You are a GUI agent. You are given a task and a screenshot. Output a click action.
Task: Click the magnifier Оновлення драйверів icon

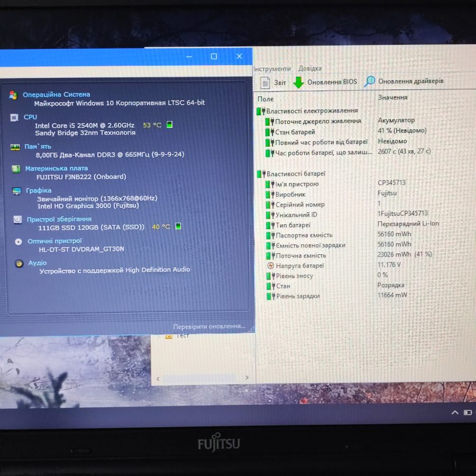pos(370,81)
